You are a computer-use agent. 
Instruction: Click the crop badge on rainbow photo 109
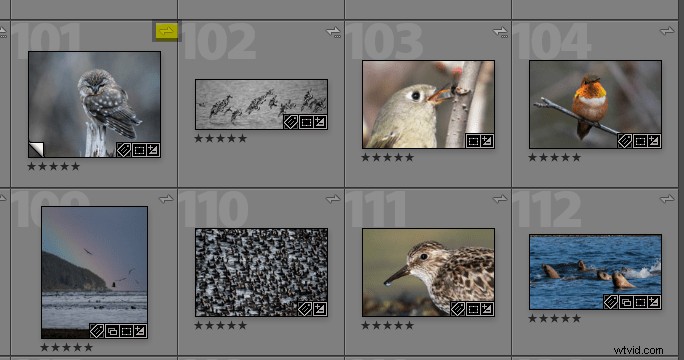click(x=126, y=331)
